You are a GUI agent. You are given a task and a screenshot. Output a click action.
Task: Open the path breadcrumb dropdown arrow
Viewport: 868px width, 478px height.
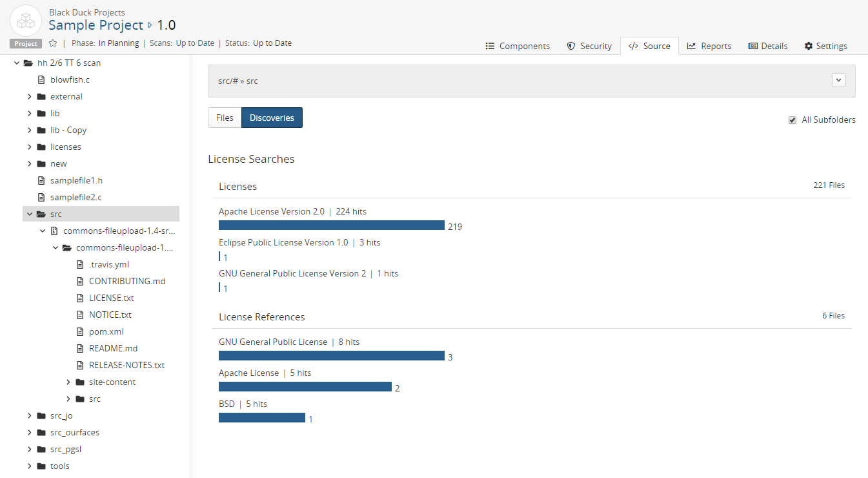click(838, 80)
